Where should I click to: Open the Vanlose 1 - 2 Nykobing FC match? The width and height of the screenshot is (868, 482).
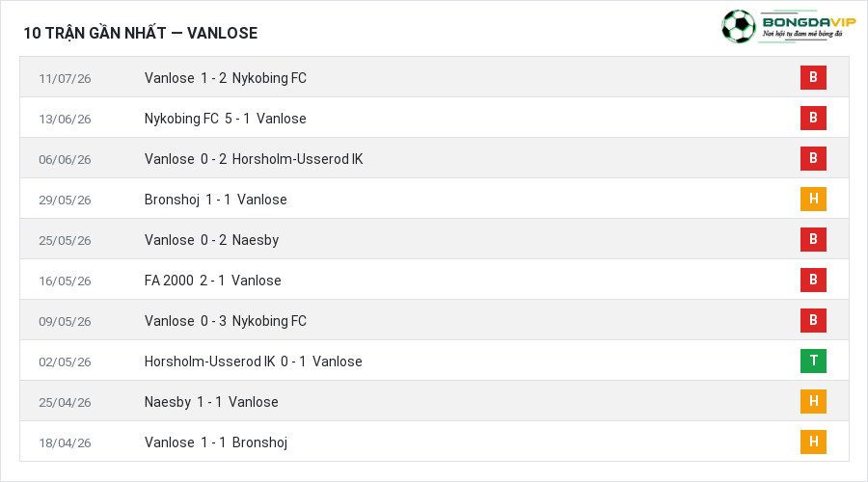coord(226,78)
